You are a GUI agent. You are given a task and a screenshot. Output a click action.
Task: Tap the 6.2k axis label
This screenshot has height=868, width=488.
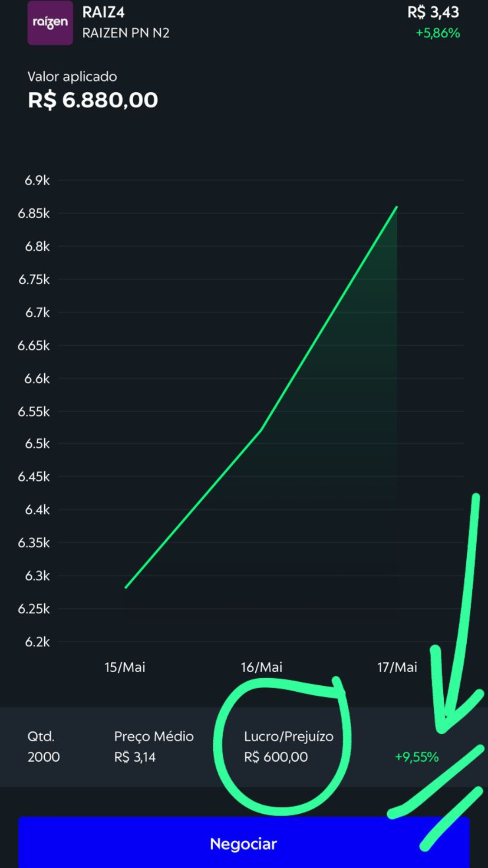(x=38, y=642)
